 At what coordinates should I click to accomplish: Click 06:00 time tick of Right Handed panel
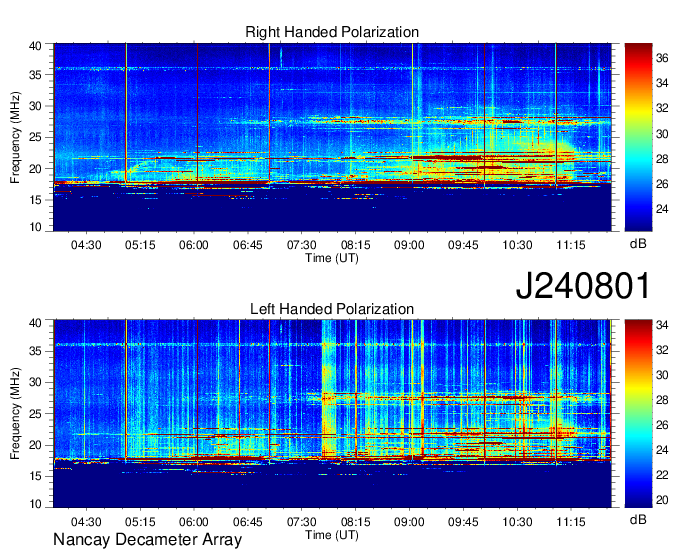pos(194,245)
